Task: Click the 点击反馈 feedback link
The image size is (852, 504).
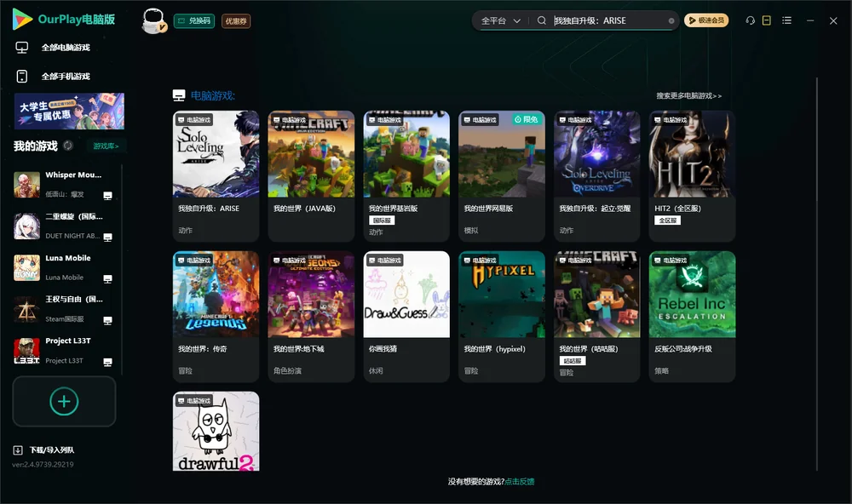Action: coord(520,482)
